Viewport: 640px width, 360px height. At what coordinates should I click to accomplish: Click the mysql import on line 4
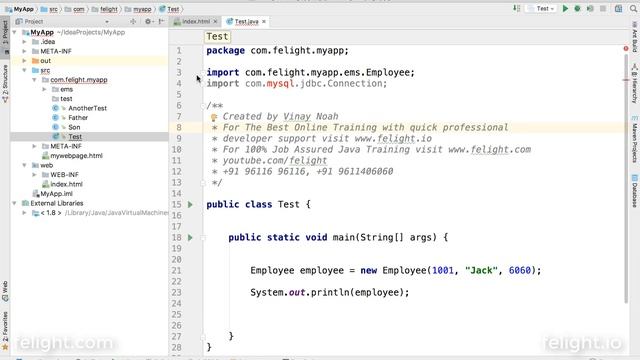(x=280, y=83)
